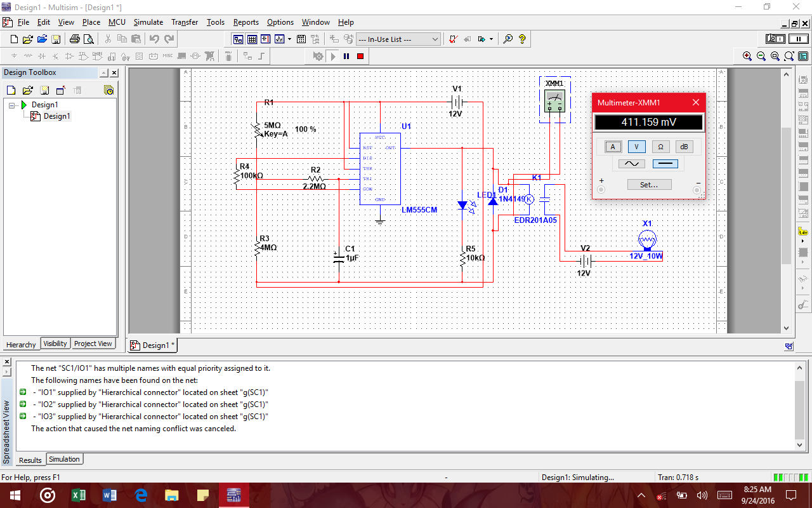
Task: Click the XMM1 multimeter instrument on schematic
Action: tap(555, 100)
